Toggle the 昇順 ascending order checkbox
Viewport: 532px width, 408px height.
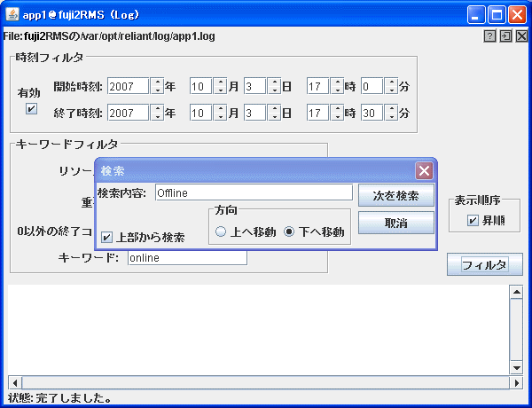point(473,220)
